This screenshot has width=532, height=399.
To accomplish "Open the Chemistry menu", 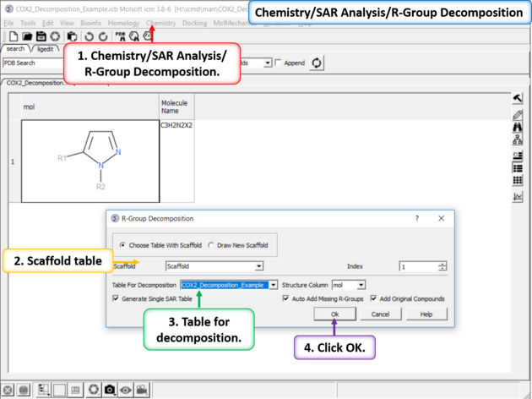I will [x=160, y=24].
